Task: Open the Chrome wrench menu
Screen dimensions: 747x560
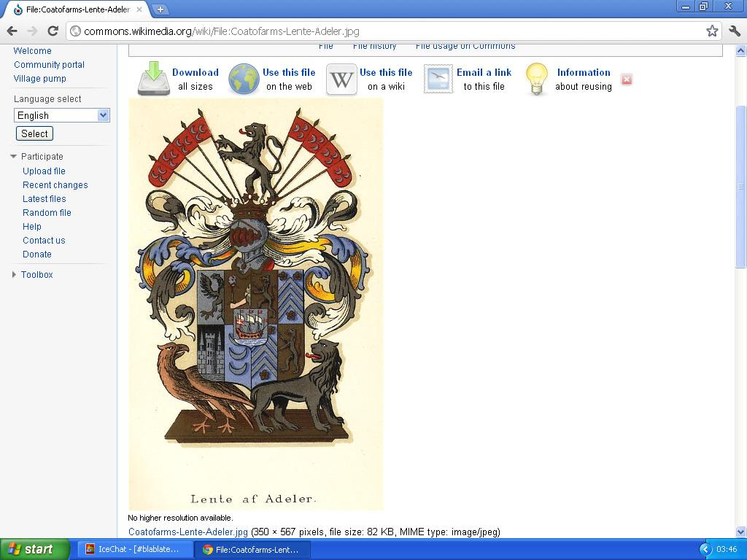Action: tap(734, 31)
